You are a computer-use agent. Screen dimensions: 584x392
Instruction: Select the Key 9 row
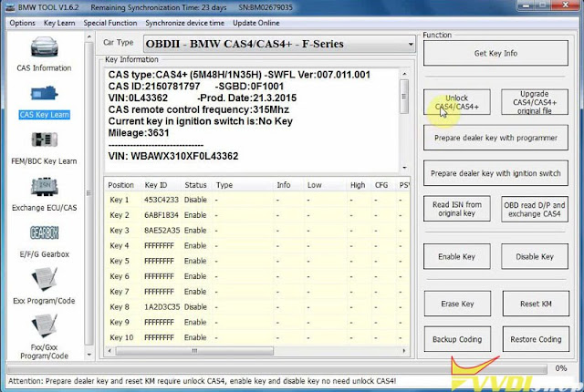(x=257, y=322)
